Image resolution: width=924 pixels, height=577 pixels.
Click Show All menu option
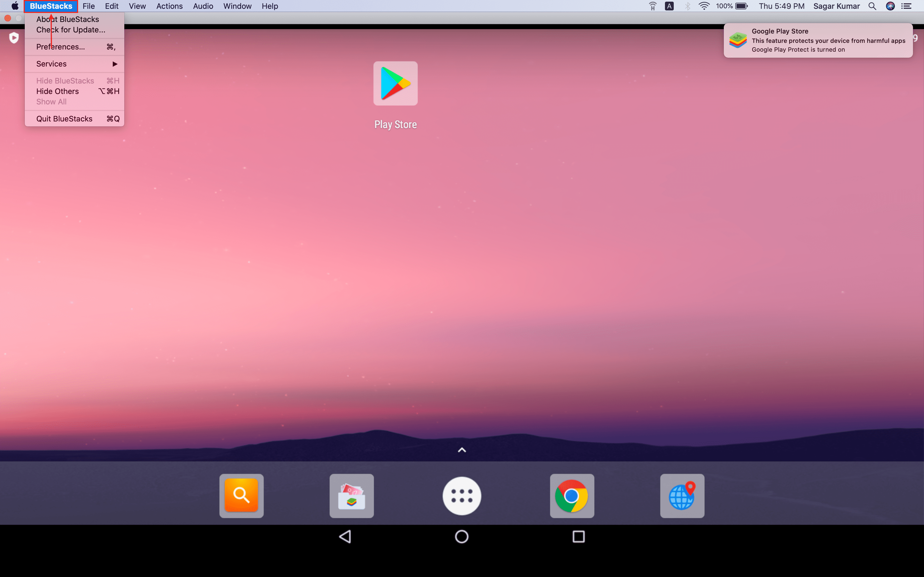51,101
